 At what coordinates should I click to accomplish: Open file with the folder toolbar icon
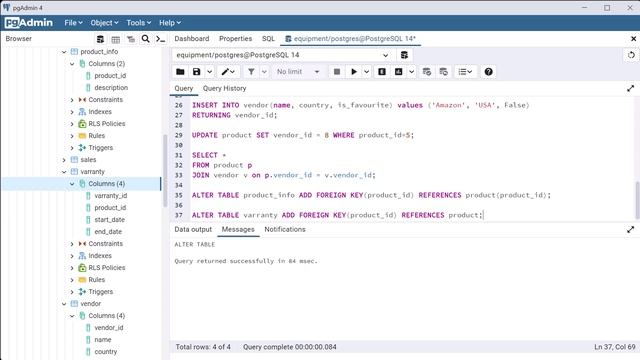180,72
